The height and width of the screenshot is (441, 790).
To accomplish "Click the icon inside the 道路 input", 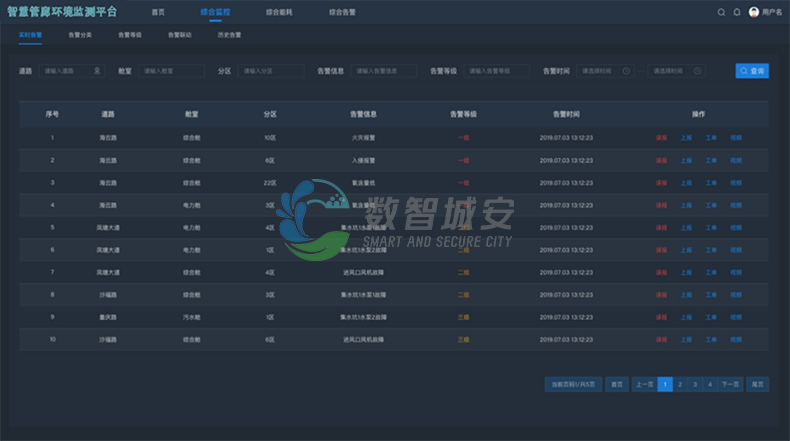I will pos(97,71).
